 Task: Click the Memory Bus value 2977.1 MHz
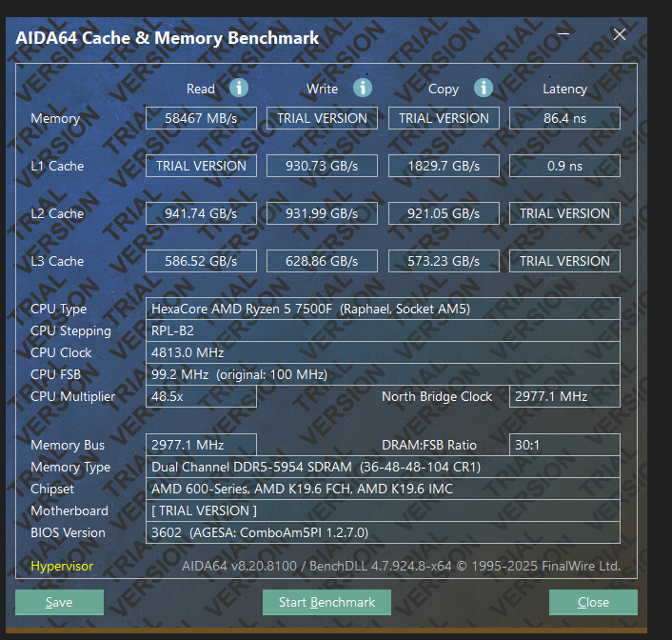(x=201, y=445)
